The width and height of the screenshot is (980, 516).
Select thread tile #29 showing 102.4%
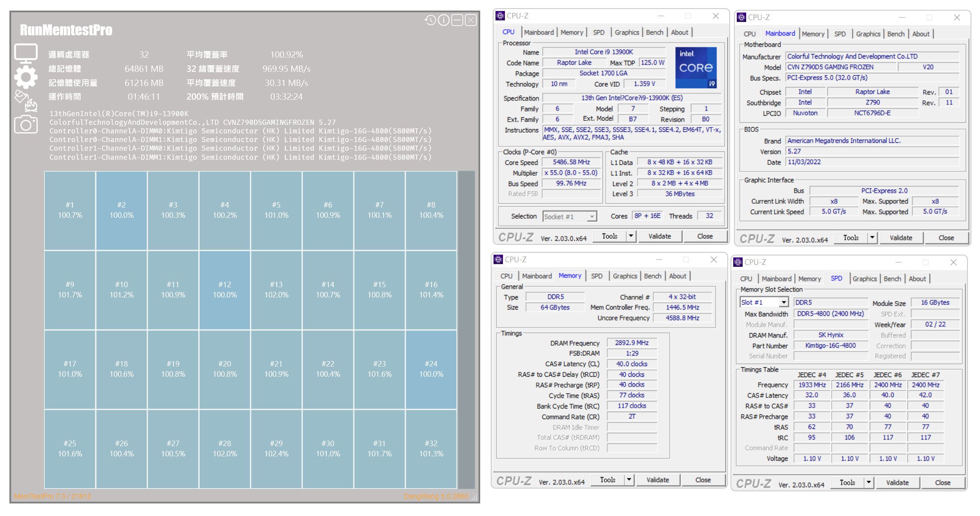(276, 449)
